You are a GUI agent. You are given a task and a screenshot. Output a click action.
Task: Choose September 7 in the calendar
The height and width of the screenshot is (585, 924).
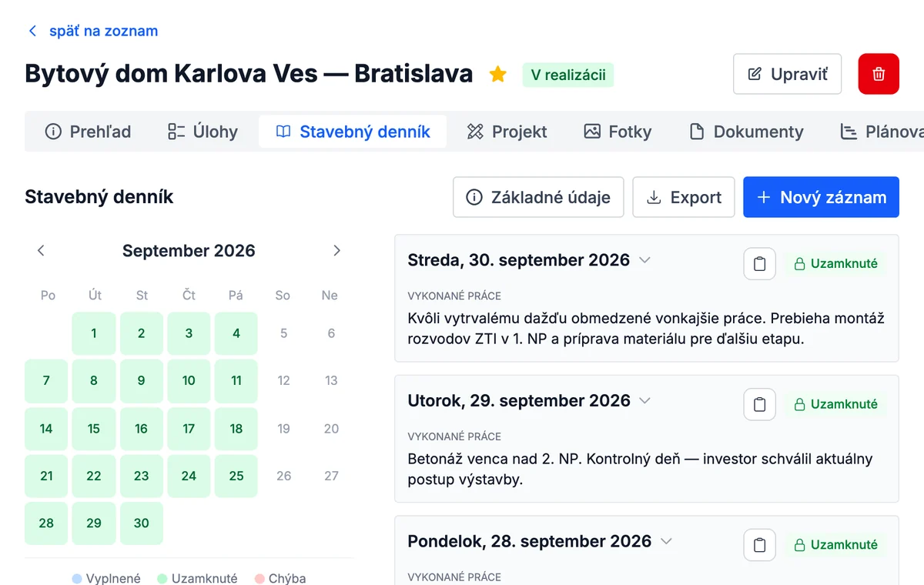tap(46, 381)
